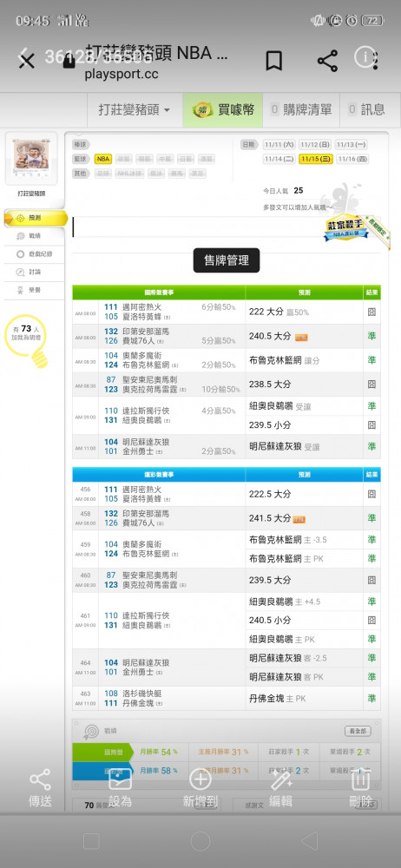
Task: Tap the share icon in top bar
Action: [x=327, y=61]
